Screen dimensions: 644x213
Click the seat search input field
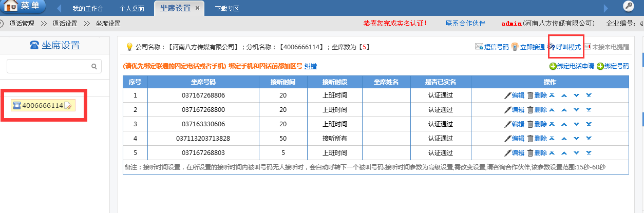click(49, 66)
